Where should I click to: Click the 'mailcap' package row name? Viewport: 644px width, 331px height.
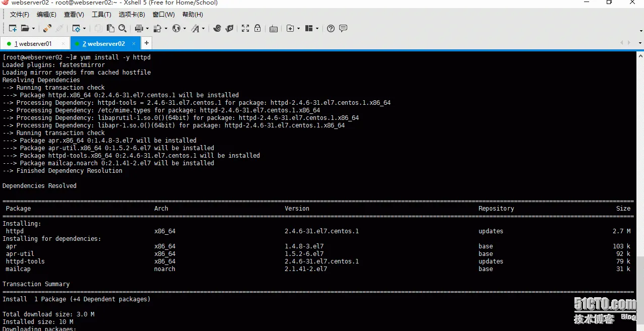[x=18, y=269]
